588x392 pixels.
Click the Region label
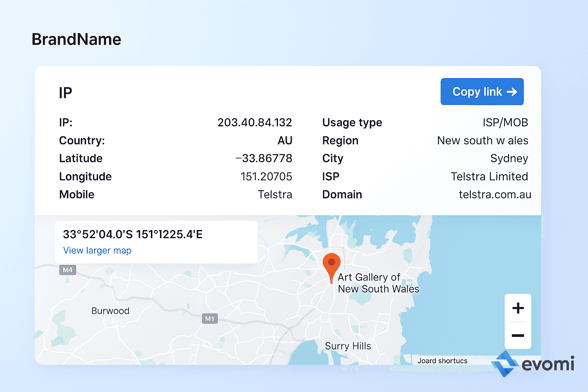pos(340,140)
